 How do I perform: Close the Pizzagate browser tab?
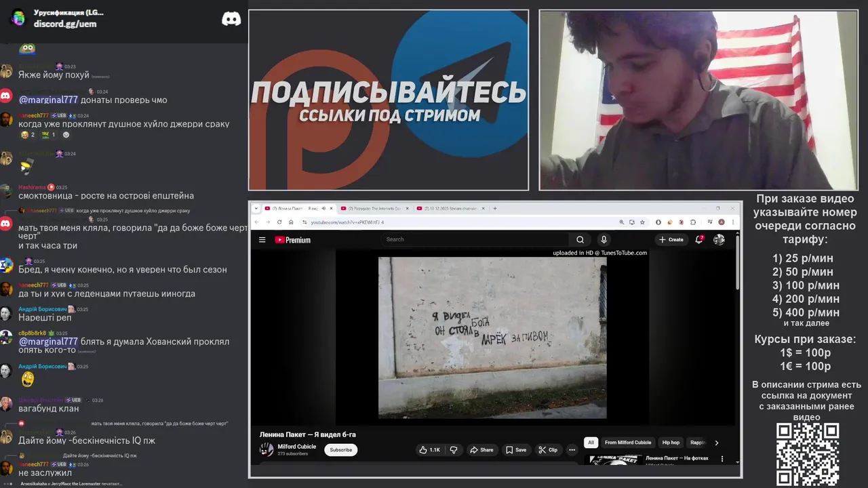408,208
